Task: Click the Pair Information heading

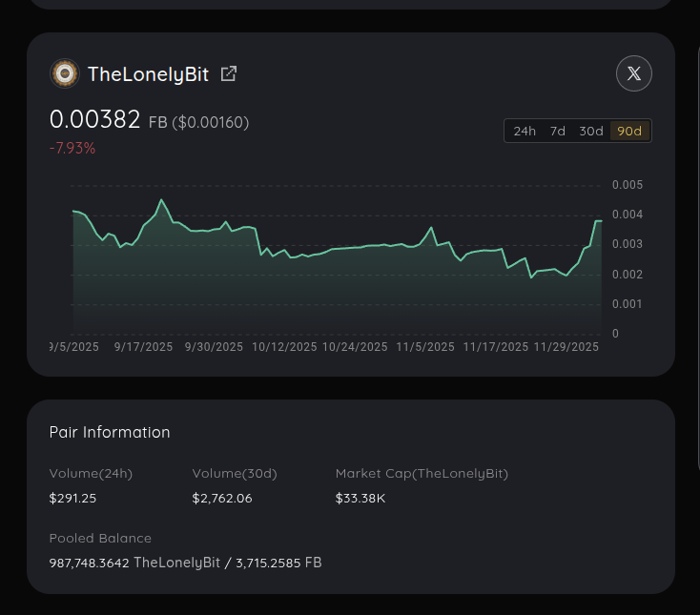Action: pyautogui.click(x=110, y=432)
